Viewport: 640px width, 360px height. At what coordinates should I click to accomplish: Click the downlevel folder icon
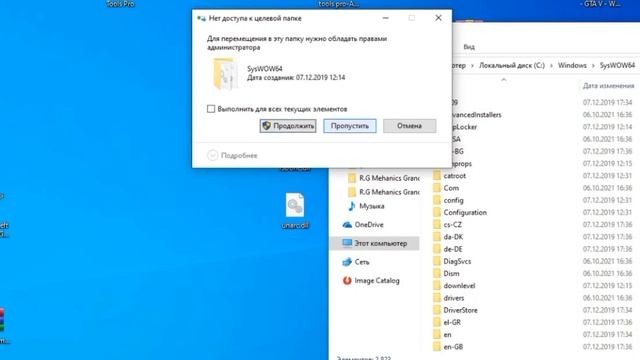pos(437,286)
